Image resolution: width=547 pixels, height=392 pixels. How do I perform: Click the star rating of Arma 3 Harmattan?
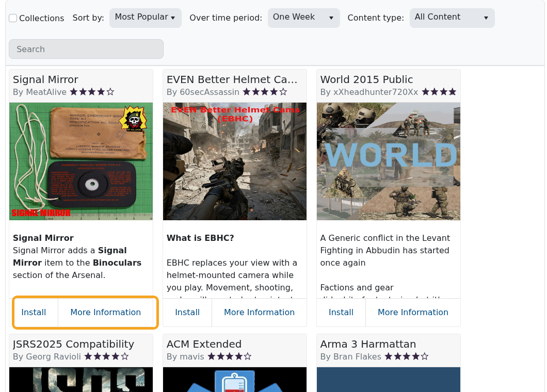(407, 356)
